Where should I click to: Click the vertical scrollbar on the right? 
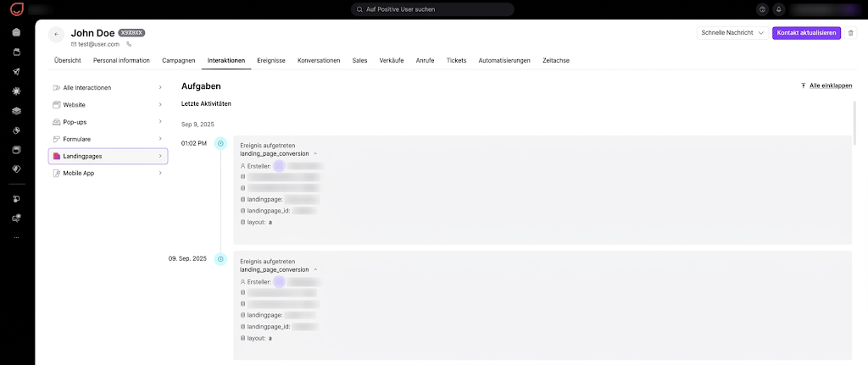(854, 123)
